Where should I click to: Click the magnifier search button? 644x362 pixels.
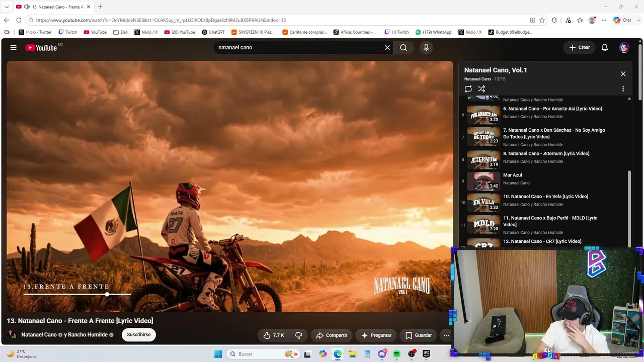(404, 48)
